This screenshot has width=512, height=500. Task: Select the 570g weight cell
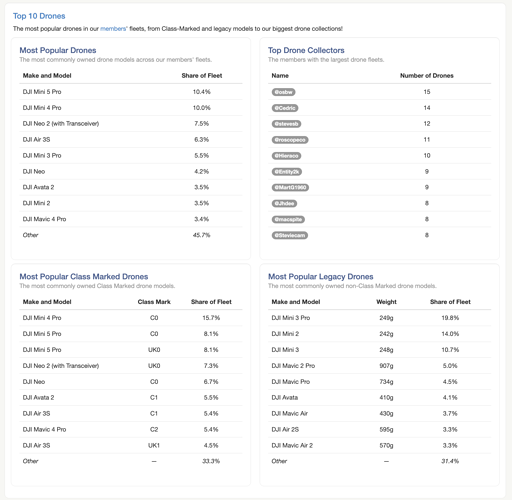386,446
